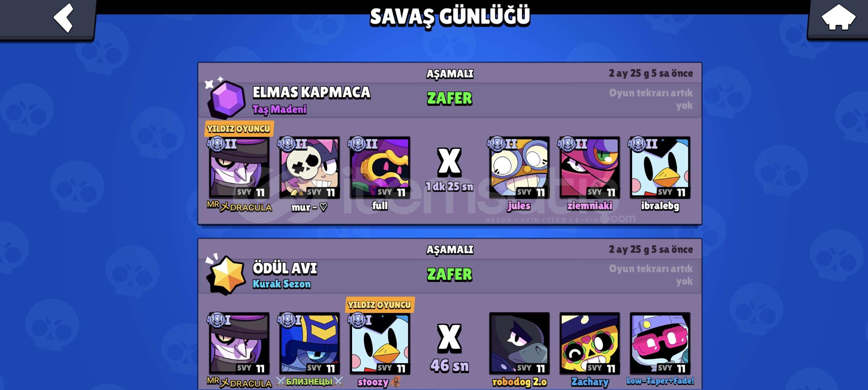Open star player stoozy's portrait

pyautogui.click(x=380, y=343)
